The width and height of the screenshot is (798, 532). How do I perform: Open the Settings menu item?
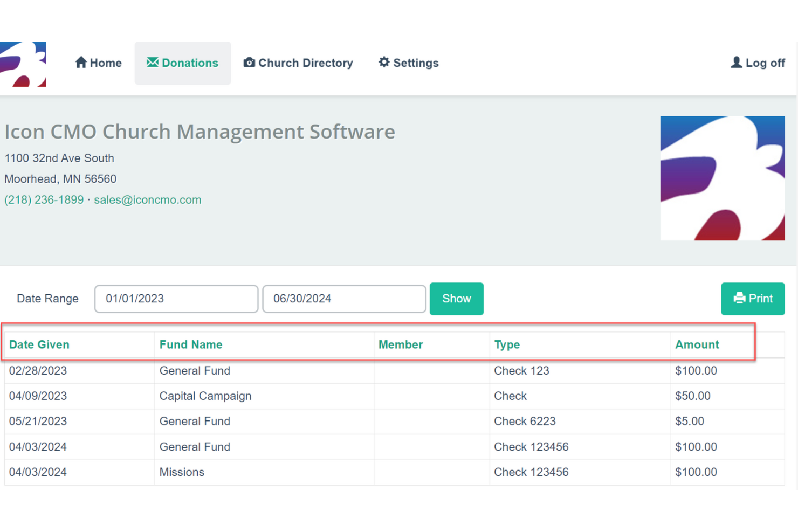coord(409,63)
